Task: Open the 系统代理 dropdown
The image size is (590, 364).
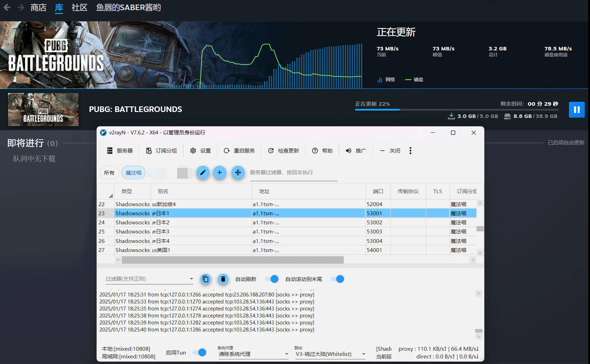Action: pos(253,354)
